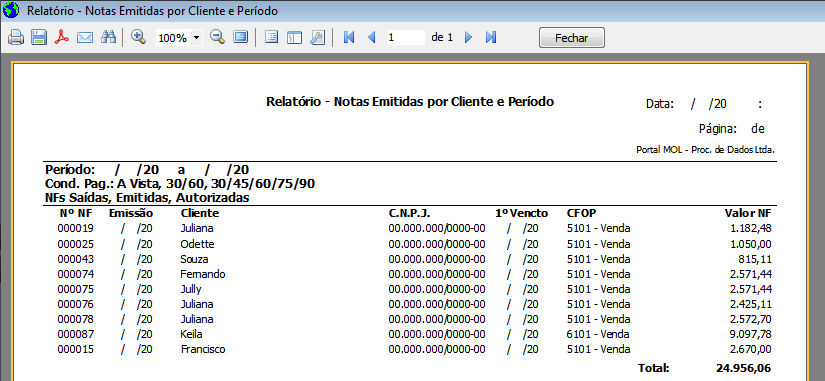Save the report using the floppy disk icon
Viewport: 825px width, 381px height.
click(x=39, y=37)
